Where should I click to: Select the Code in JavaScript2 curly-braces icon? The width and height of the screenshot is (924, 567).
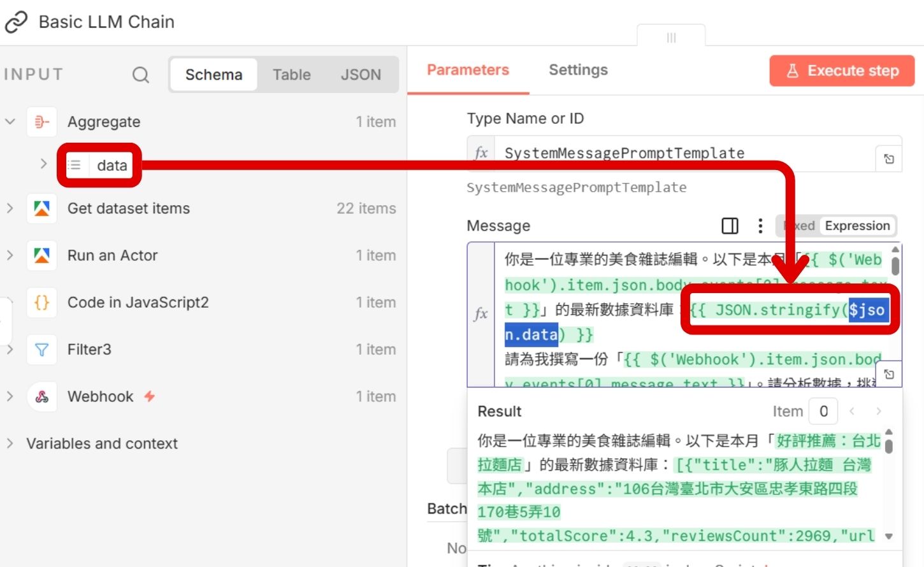tap(41, 302)
